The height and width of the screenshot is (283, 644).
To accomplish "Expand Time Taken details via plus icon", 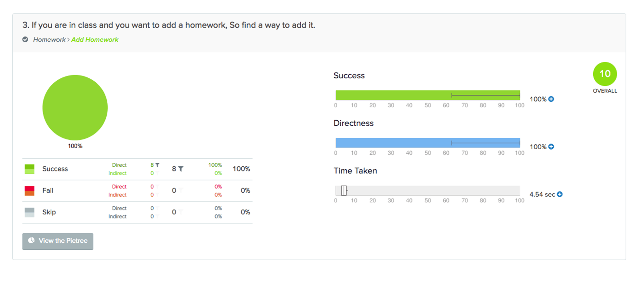I will [560, 194].
